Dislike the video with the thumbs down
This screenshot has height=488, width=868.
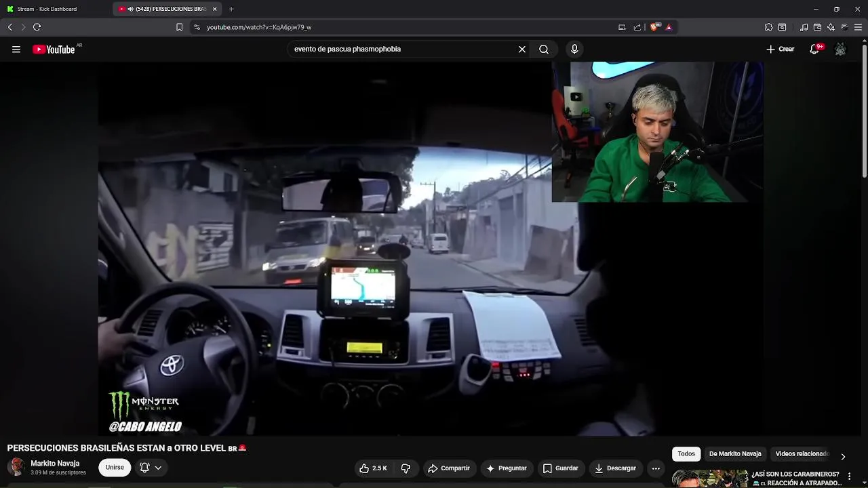click(406, 468)
